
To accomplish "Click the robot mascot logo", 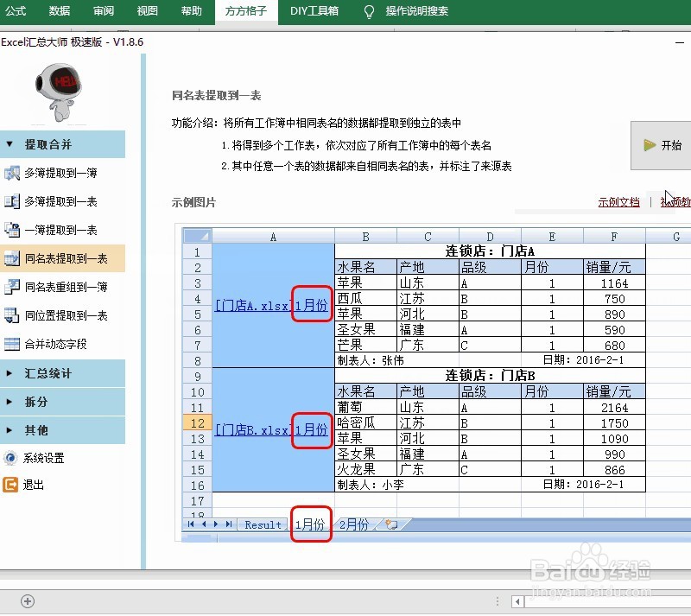I will coord(59,92).
